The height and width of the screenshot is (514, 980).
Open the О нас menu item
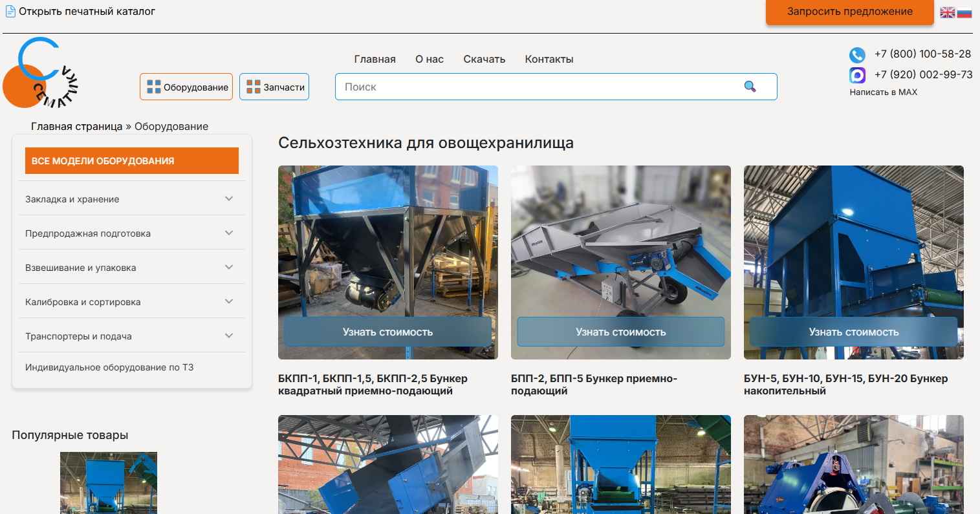[430, 59]
